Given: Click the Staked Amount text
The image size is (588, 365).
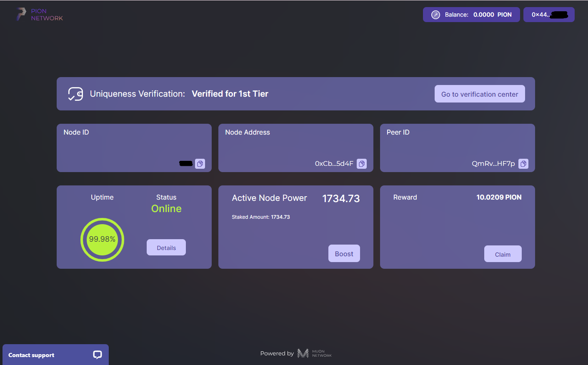Looking at the screenshot, I should pos(261,217).
